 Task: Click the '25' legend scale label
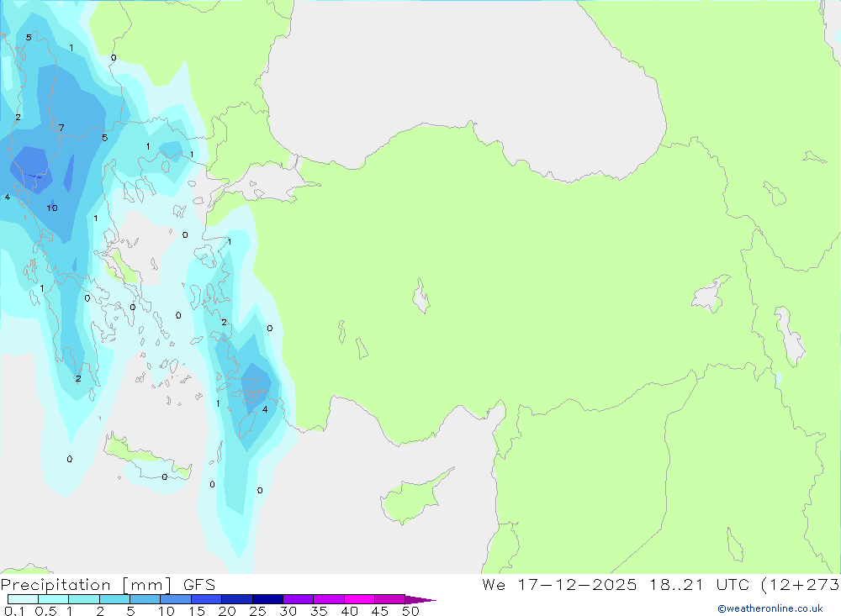(257, 611)
